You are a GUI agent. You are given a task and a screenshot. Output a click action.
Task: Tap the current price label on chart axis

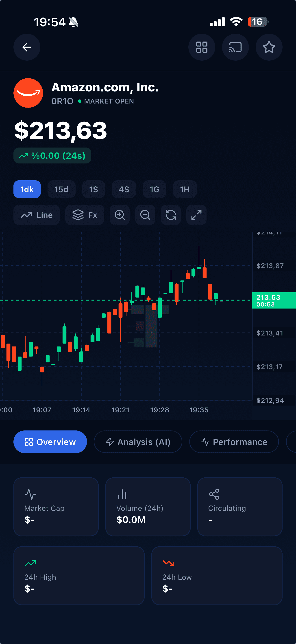[274, 300]
